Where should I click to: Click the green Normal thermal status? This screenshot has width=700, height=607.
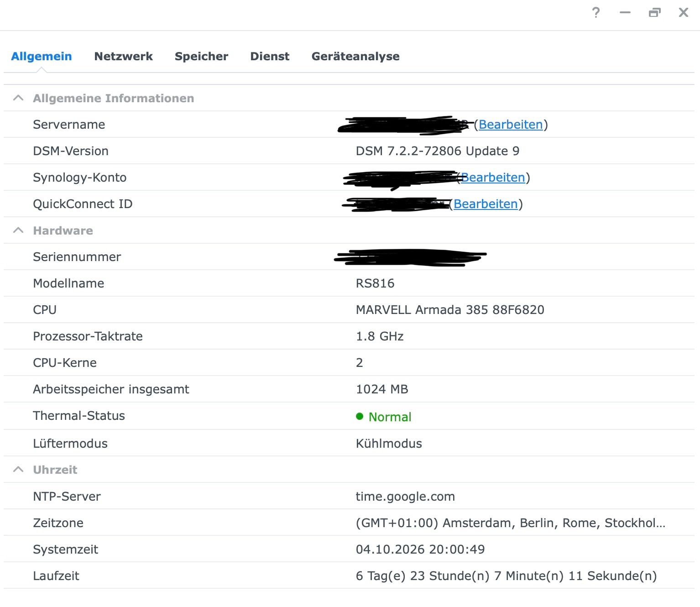point(384,417)
